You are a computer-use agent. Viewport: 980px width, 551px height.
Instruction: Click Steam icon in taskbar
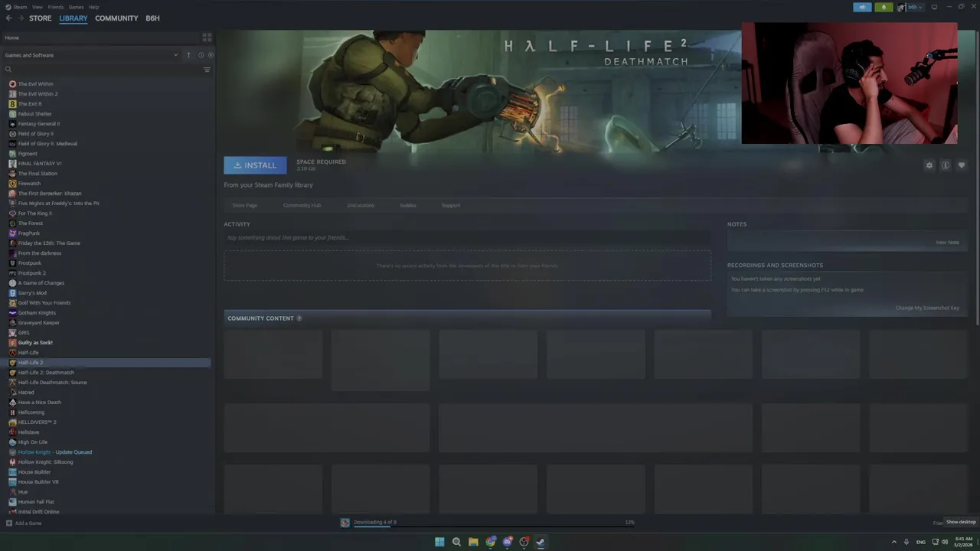pos(541,542)
